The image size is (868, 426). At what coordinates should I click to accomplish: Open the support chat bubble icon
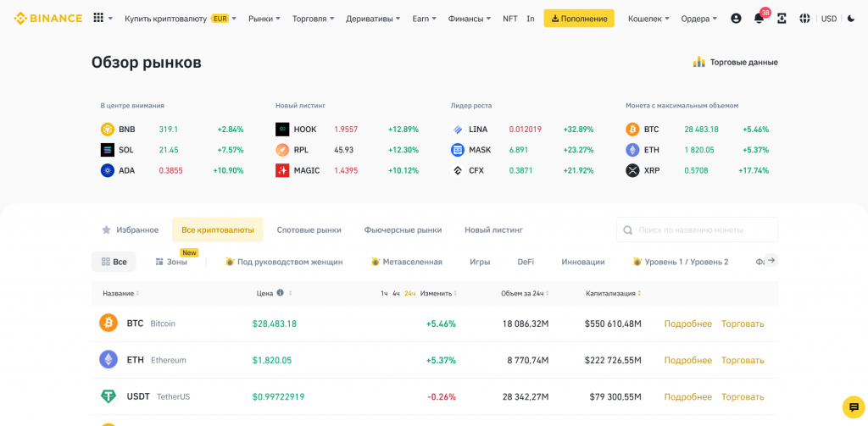click(853, 407)
